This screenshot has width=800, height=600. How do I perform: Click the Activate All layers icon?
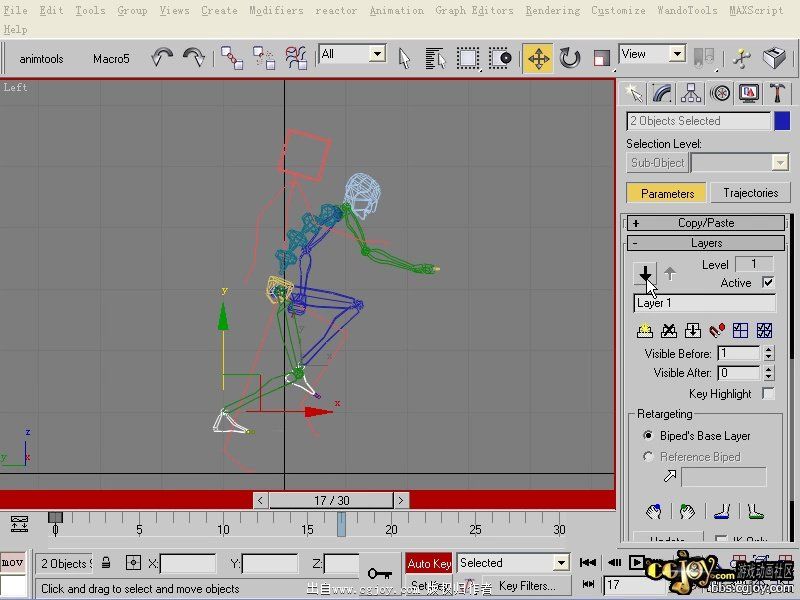[764, 331]
